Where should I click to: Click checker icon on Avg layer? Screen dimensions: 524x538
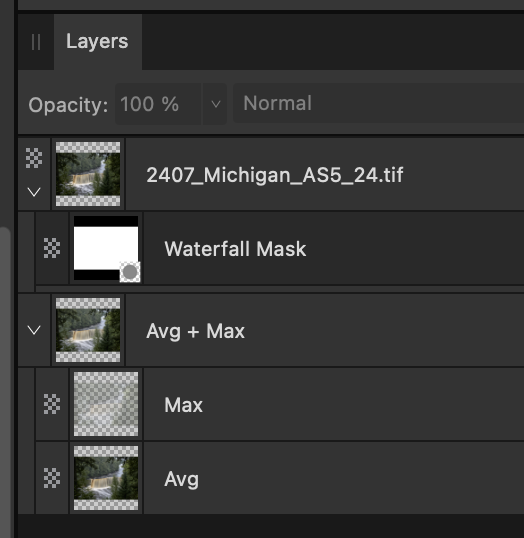tap(52, 478)
